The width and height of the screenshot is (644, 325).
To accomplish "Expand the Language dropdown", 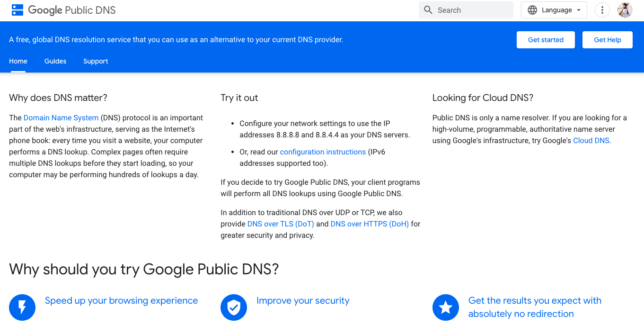I will (x=554, y=9).
